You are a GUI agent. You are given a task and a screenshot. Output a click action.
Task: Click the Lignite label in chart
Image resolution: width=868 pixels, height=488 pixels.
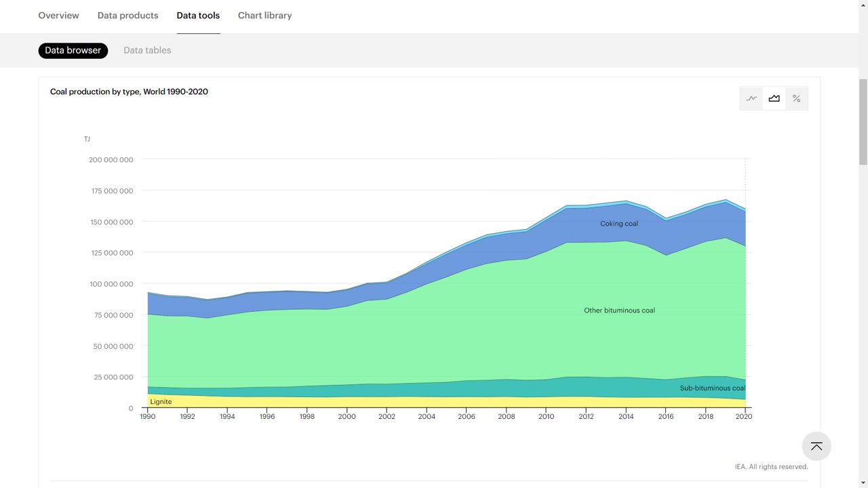(x=161, y=402)
